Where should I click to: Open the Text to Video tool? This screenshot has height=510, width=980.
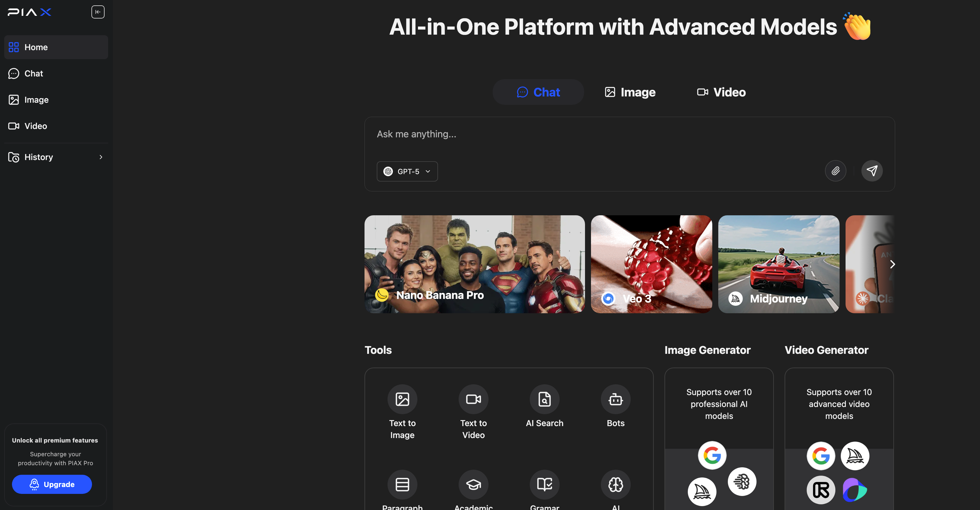pos(473,399)
